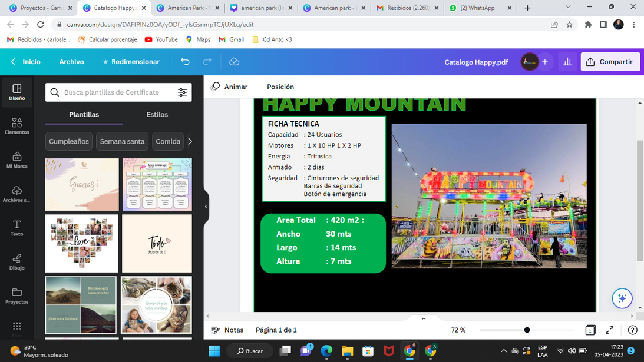Switch to the Recibidos Gmail browser tab

tap(407, 8)
